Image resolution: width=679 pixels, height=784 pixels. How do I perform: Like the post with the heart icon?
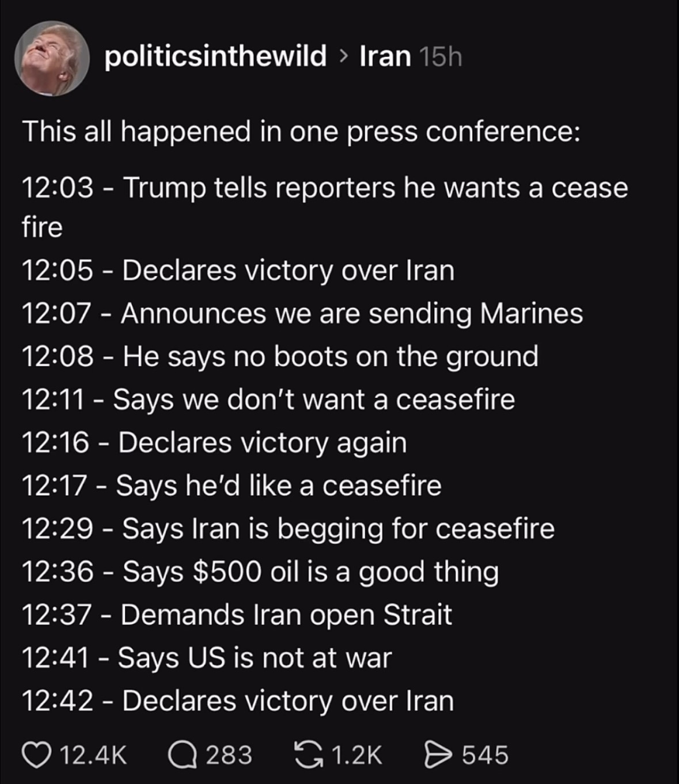coord(37,755)
